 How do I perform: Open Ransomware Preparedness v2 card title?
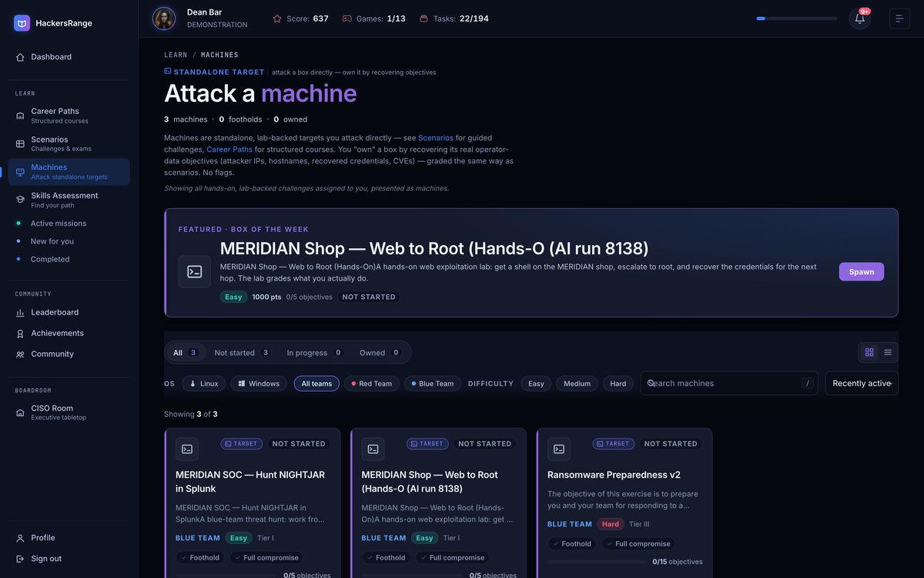tap(614, 475)
